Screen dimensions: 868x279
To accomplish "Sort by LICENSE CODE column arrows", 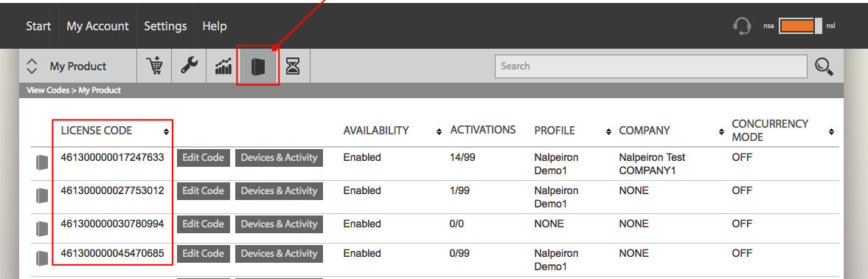I will tap(165, 131).
